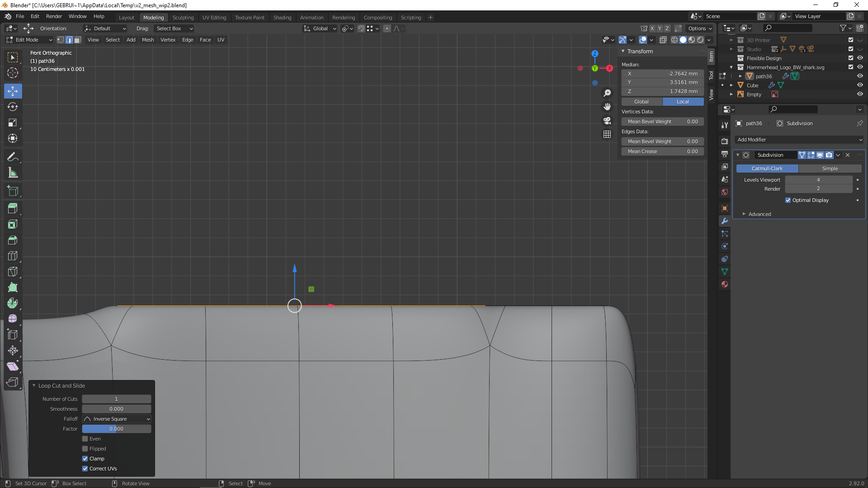Open the Modifier properties wrench tab
The width and height of the screenshot is (868, 488).
click(x=725, y=221)
